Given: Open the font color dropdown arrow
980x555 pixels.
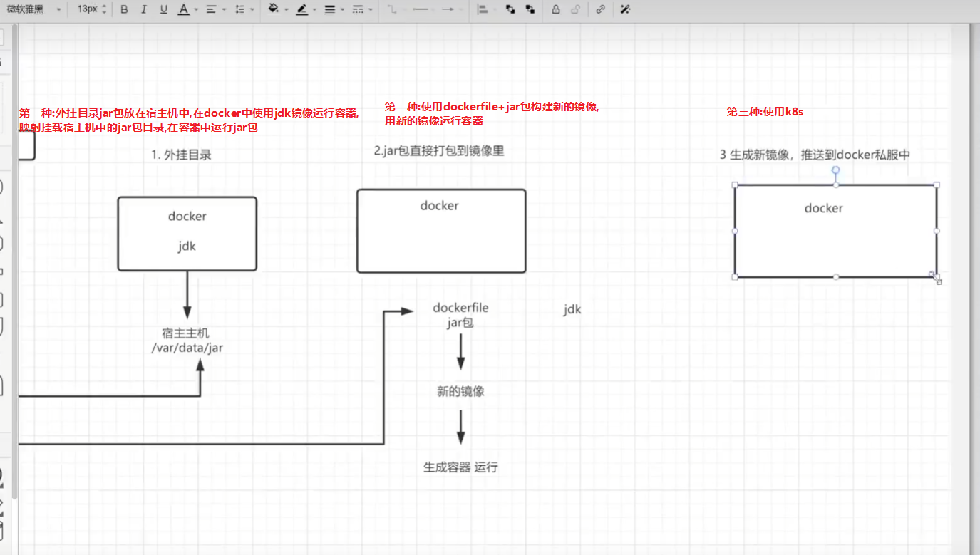Looking at the screenshot, I should pyautogui.click(x=195, y=10).
